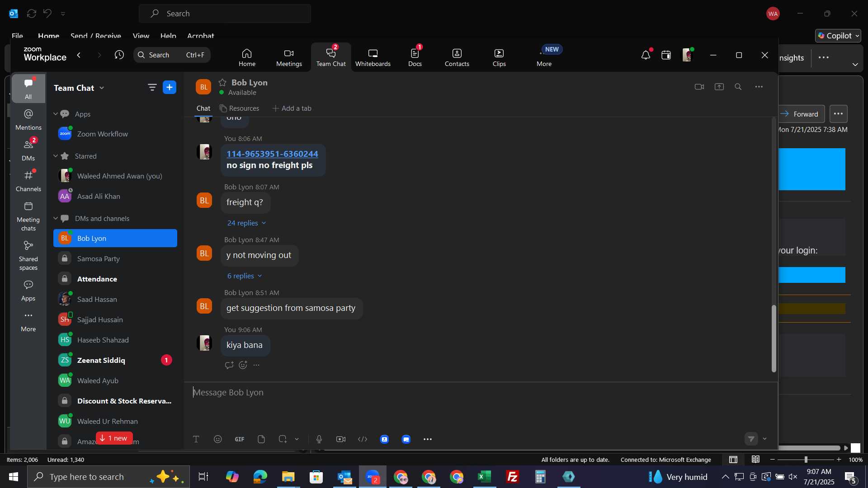Open emoji picker in composer
The image size is (868, 488).
click(x=218, y=439)
